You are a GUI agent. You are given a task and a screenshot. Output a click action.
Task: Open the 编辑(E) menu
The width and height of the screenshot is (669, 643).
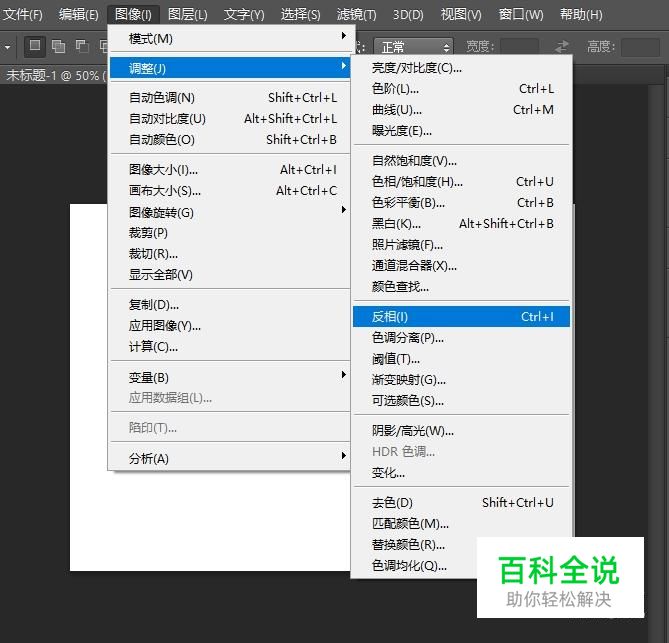click(79, 15)
